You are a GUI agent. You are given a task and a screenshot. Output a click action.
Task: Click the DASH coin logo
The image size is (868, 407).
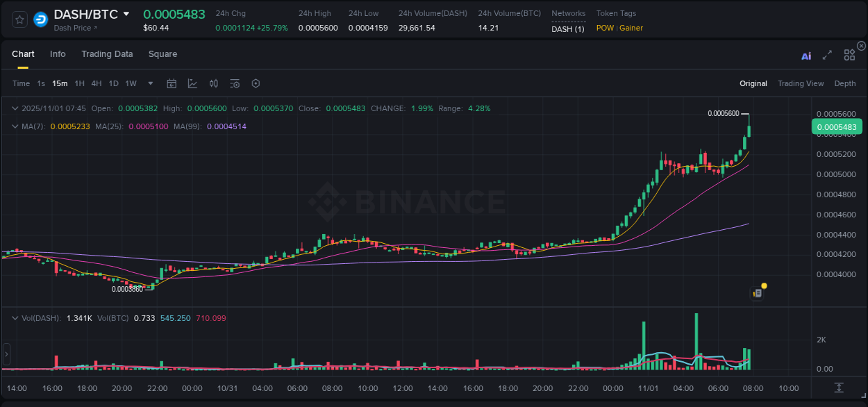pos(41,19)
